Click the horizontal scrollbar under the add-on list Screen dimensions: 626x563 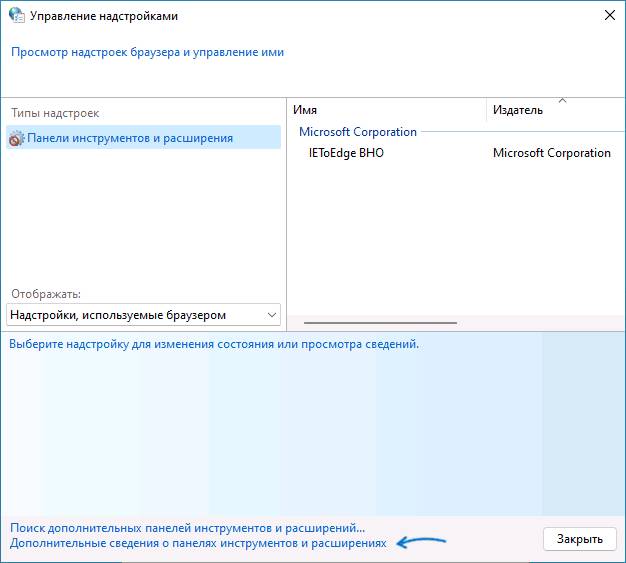click(380, 323)
